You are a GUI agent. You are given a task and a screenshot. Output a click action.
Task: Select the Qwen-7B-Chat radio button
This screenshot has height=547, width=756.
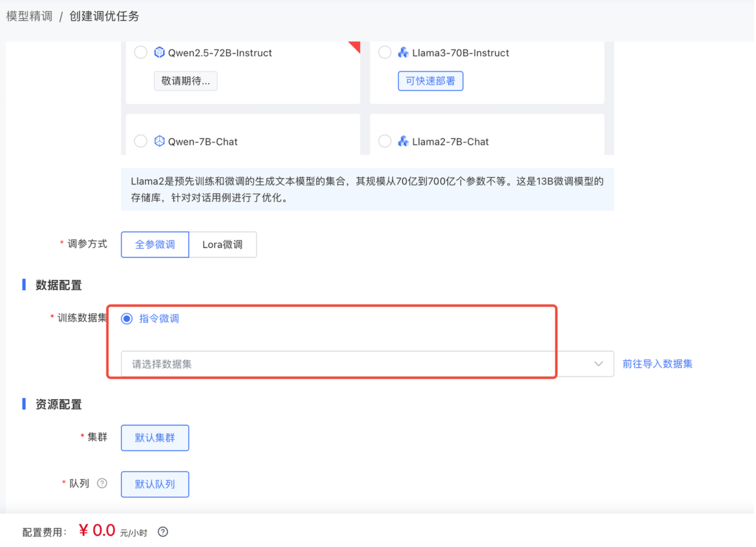[141, 141]
